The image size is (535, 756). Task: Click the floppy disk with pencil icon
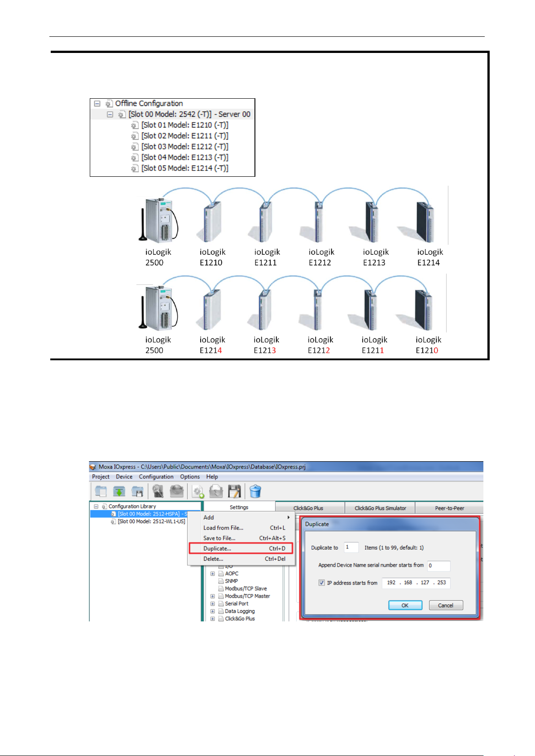[x=235, y=491]
